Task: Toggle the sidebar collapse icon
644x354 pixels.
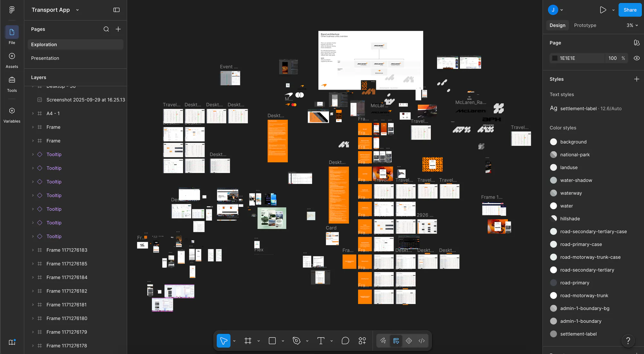Action: coord(117,10)
